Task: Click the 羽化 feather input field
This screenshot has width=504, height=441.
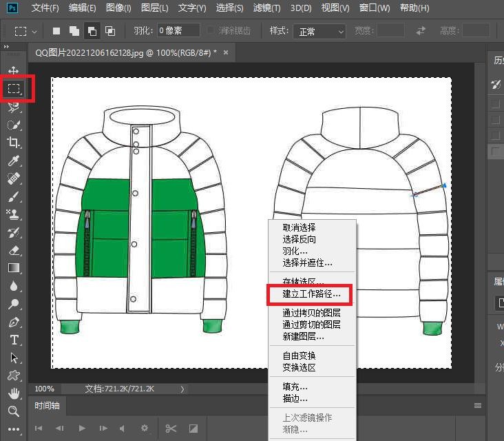Action: pyautogui.click(x=178, y=32)
